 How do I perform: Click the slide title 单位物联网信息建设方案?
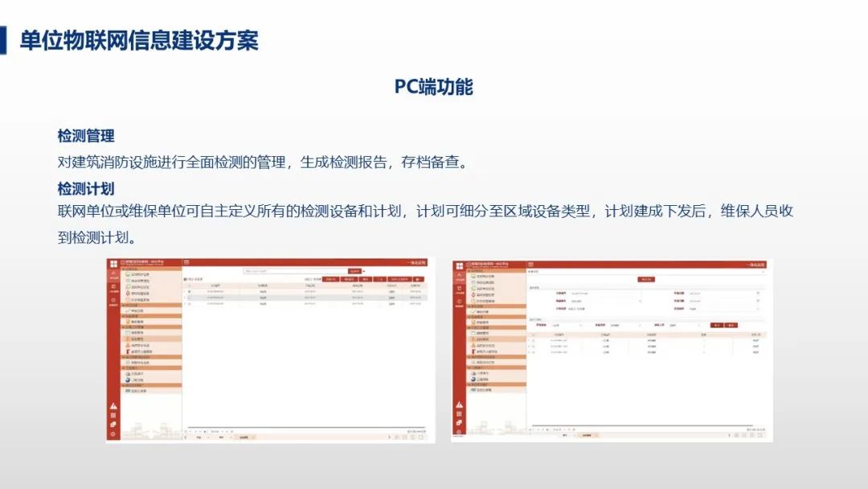(x=139, y=40)
